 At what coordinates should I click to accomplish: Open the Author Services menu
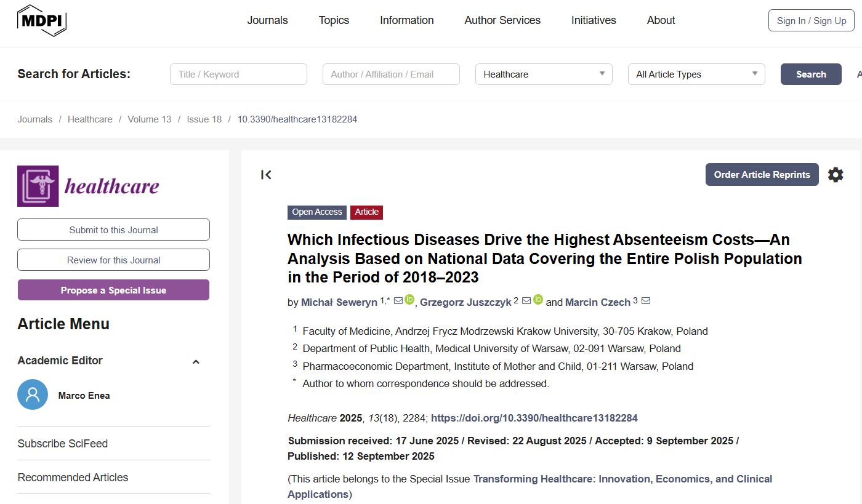pos(502,20)
